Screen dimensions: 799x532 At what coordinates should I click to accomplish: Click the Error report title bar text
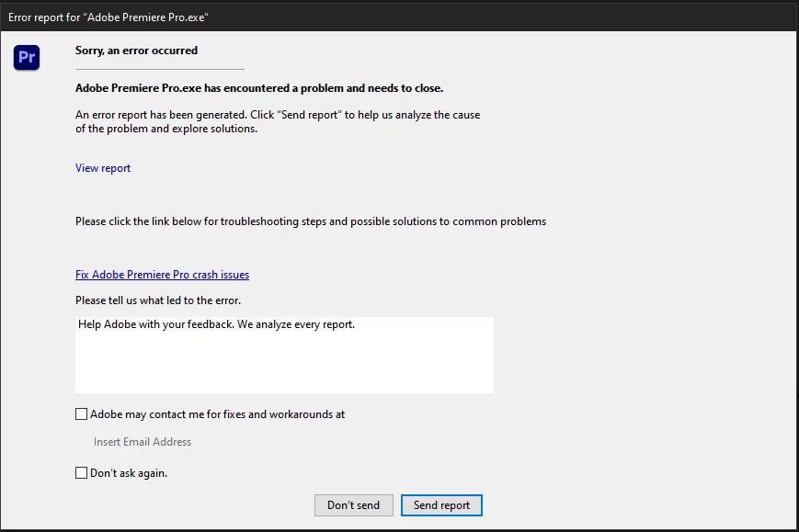click(x=108, y=17)
